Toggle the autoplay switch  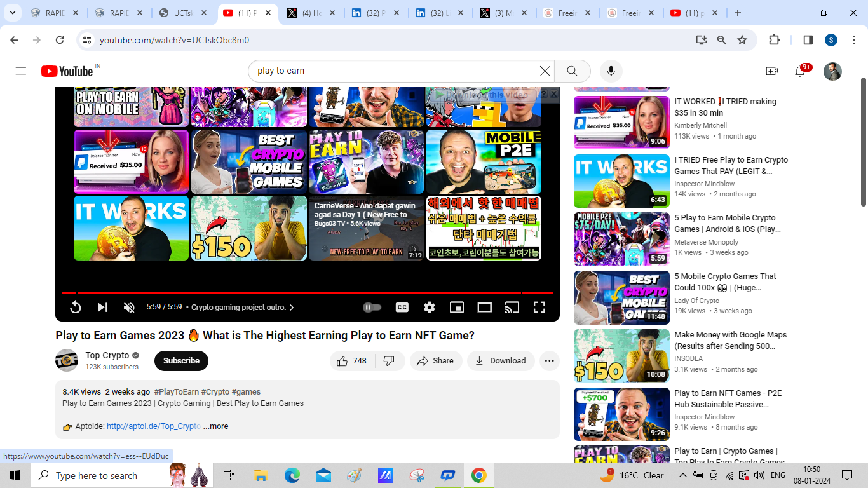click(x=372, y=308)
